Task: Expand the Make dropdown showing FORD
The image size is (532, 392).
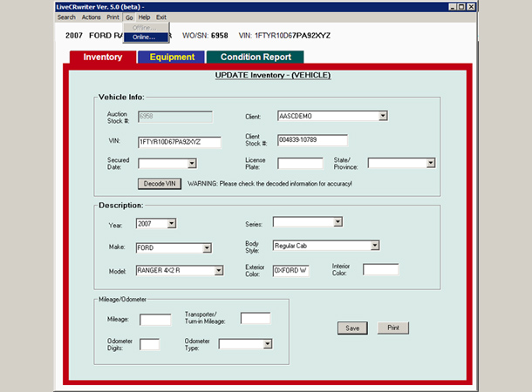Action: pos(207,248)
